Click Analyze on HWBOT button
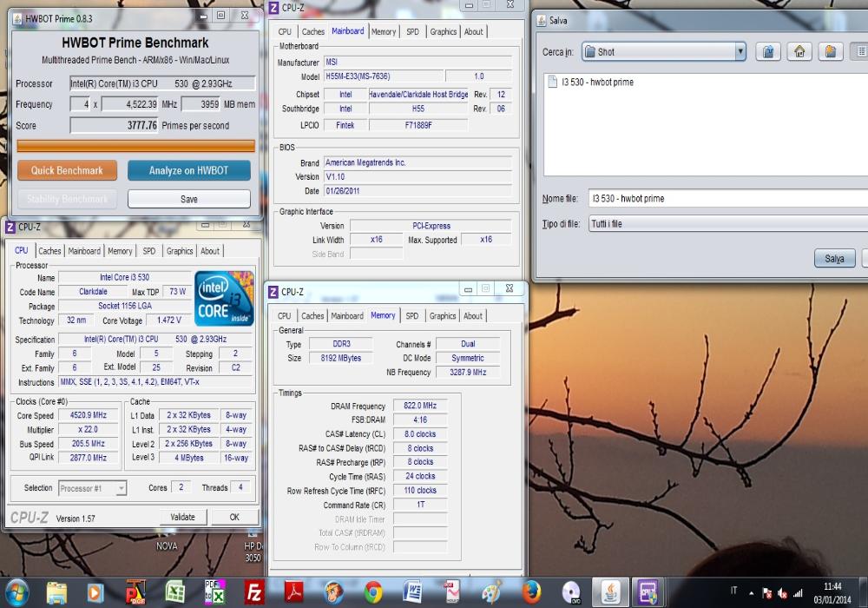868x608 pixels. point(188,170)
